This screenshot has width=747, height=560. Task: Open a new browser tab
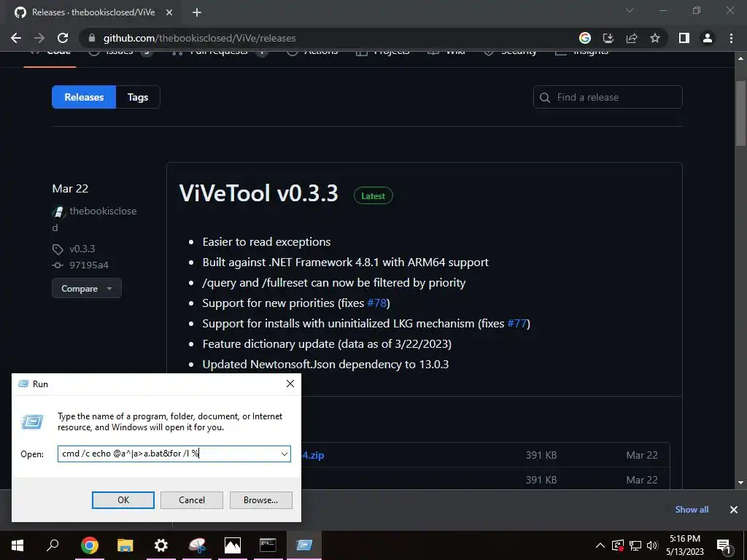[x=197, y=12]
